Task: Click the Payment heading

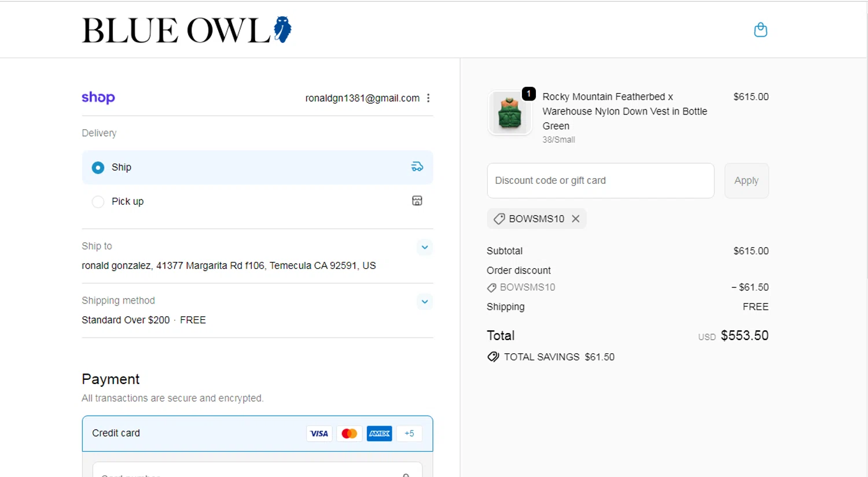Action: click(111, 379)
